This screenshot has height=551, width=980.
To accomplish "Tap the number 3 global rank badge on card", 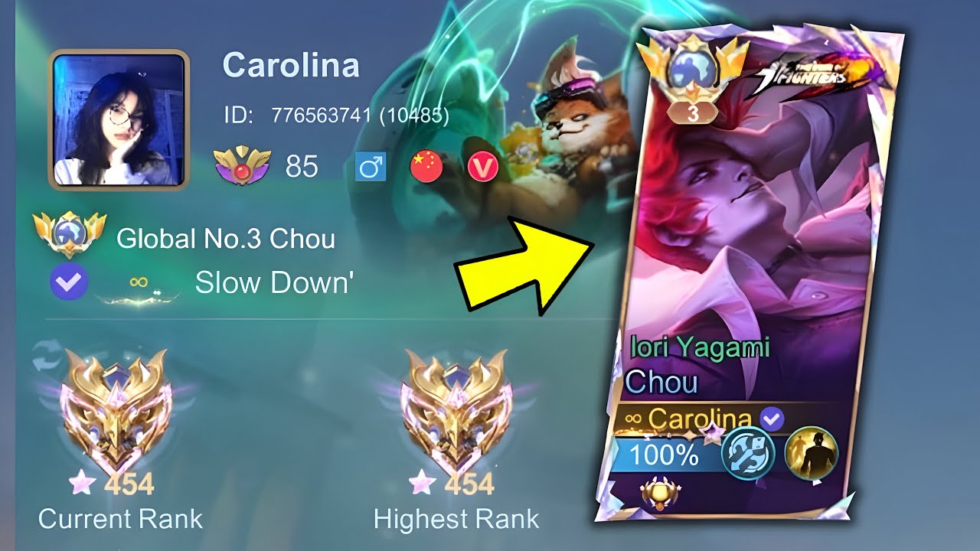I will coord(694,113).
